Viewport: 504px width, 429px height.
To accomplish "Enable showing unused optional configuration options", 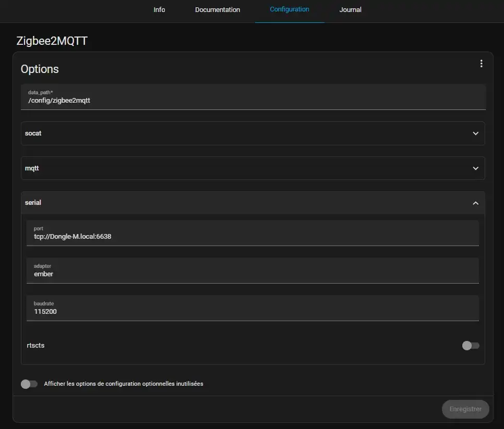I will [29, 384].
